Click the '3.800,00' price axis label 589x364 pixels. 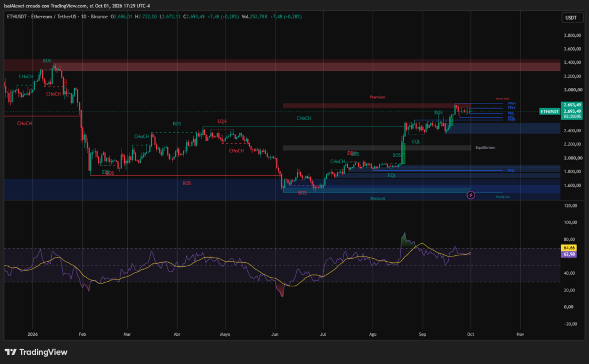[572, 35]
